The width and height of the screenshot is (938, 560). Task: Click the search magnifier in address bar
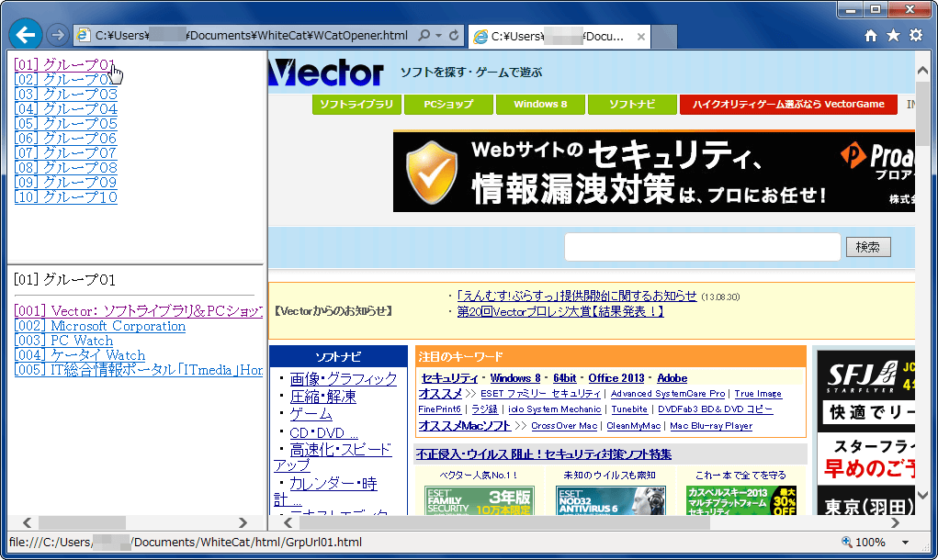424,35
